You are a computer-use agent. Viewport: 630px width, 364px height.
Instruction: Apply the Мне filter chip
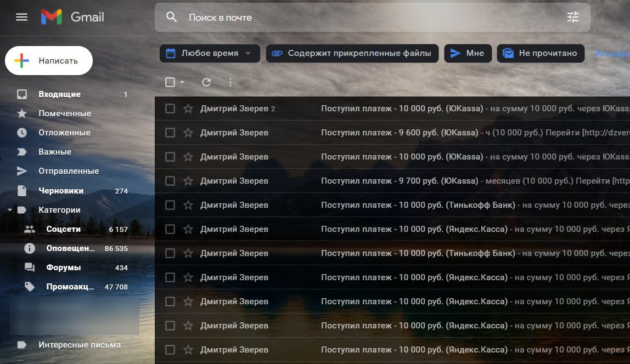(x=468, y=53)
